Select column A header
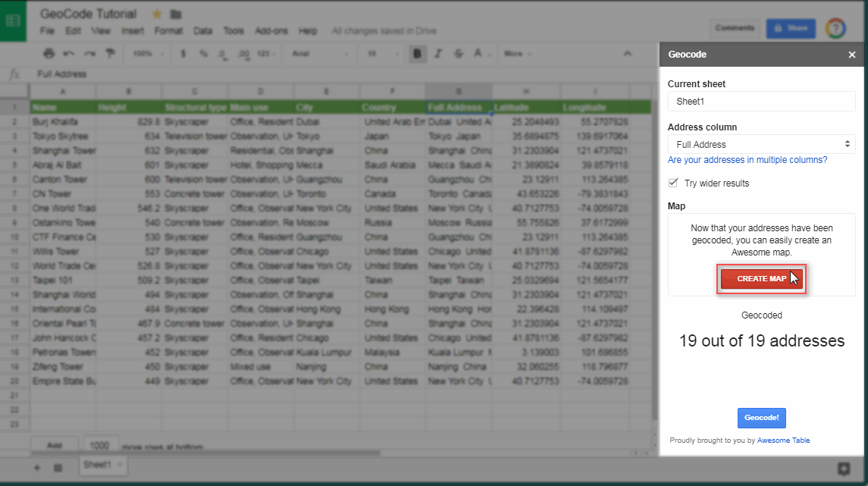The width and height of the screenshot is (868, 486). tap(63, 91)
